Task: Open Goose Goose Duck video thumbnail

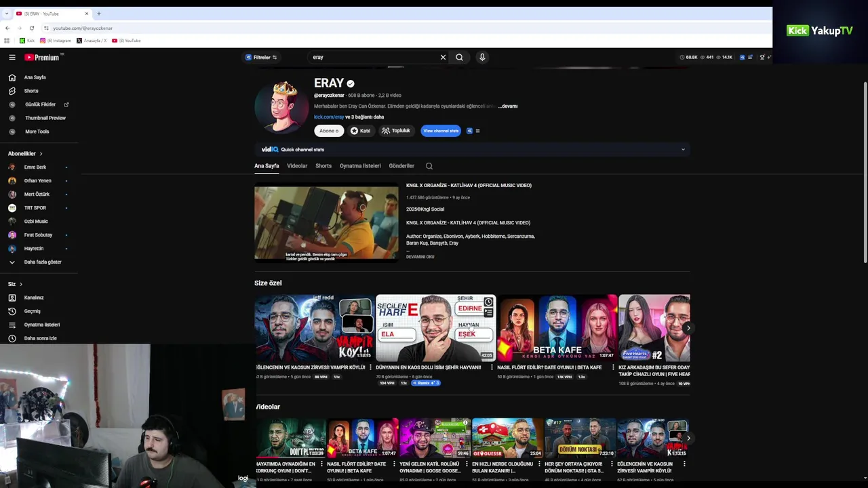Action: click(435, 439)
